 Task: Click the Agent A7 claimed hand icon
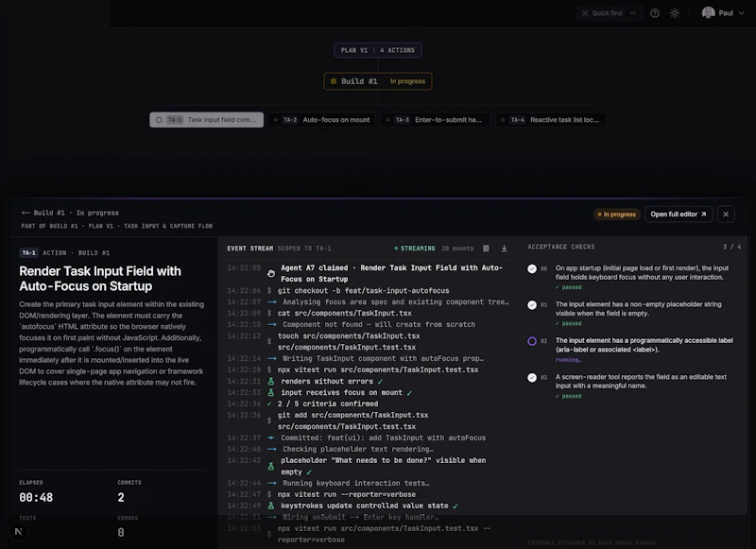click(271, 273)
